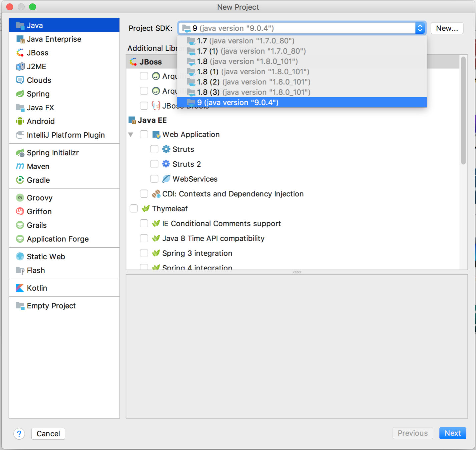476x450 pixels.
Task: Click the New... SDK button
Action: coord(447,28)
